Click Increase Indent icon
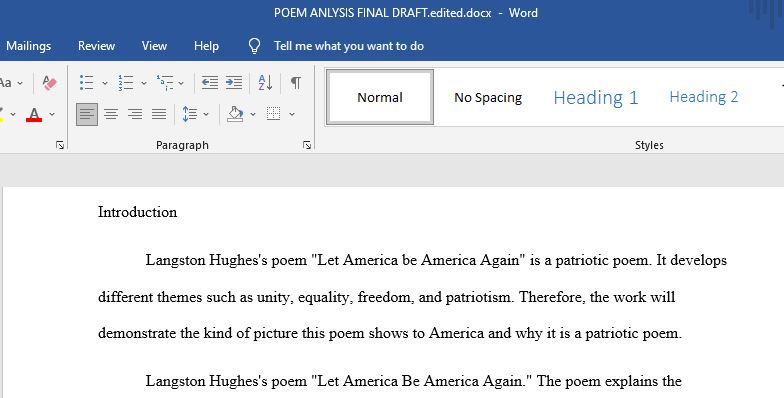 [x=234, y=82]
